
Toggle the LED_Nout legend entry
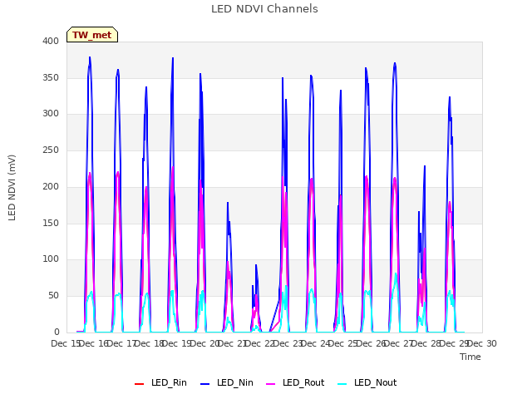(367, 382)
